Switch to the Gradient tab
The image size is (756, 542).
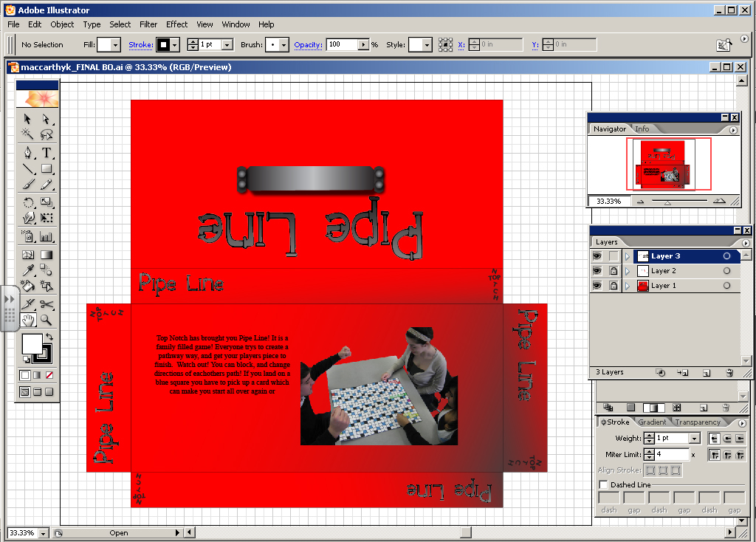pos(652,422)
